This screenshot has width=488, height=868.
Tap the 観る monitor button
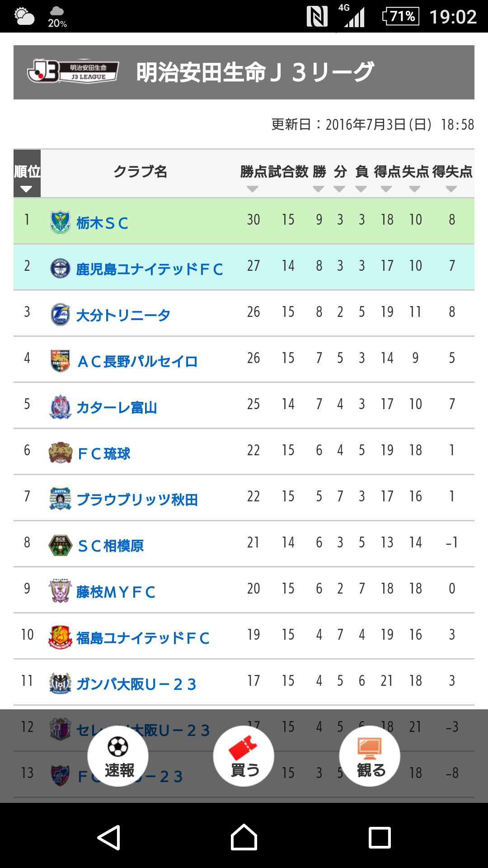pos(370,755)
